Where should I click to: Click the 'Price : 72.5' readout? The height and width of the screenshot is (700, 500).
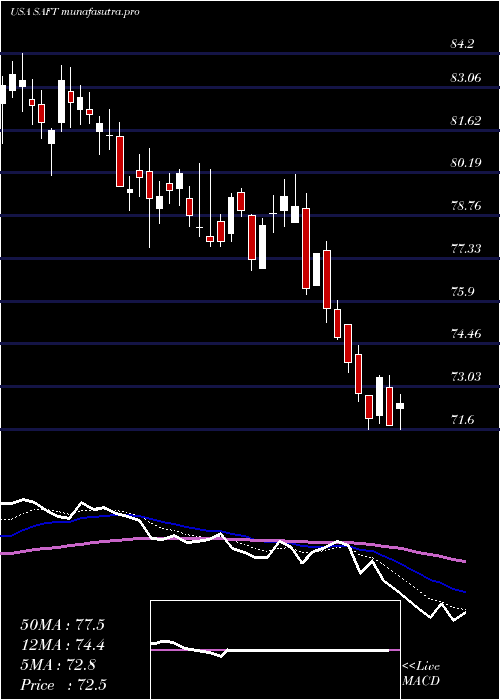tap(62, 685)
